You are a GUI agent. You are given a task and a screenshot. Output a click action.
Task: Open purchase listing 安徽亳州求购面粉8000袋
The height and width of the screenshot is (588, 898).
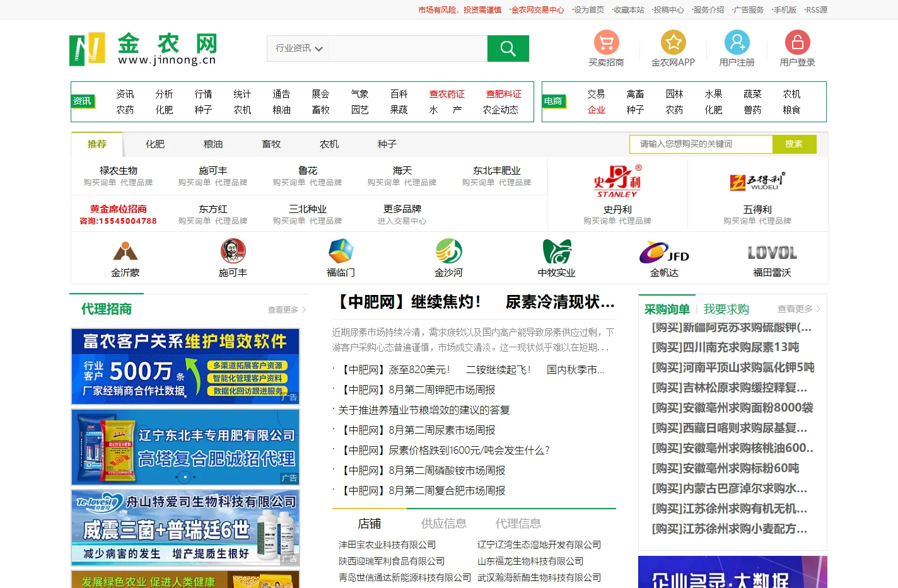click(732, 408)
